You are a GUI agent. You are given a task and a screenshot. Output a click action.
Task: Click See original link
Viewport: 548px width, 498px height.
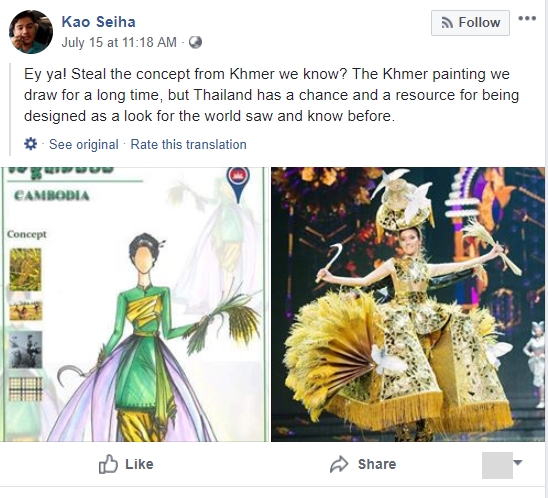tap(84, 144)
